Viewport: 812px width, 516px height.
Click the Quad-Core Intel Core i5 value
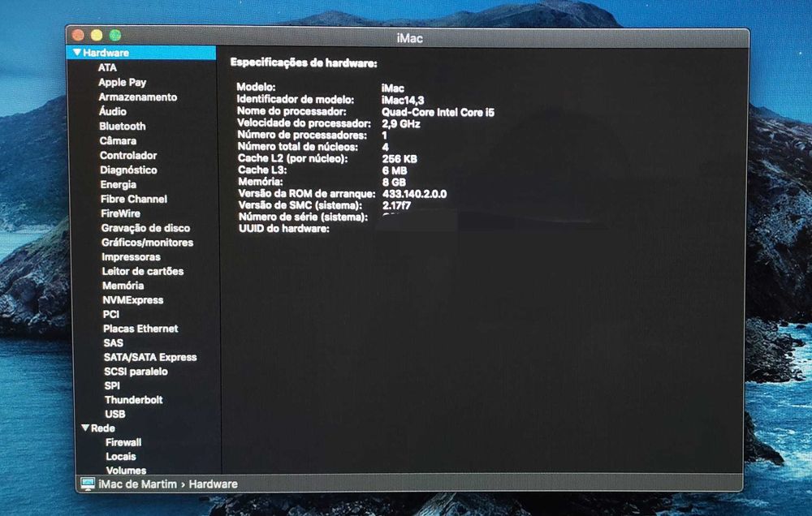pos(438,112)
